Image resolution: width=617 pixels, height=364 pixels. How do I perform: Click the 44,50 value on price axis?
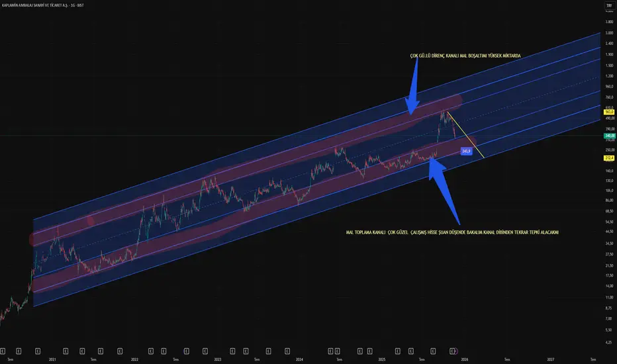[610, 232]
